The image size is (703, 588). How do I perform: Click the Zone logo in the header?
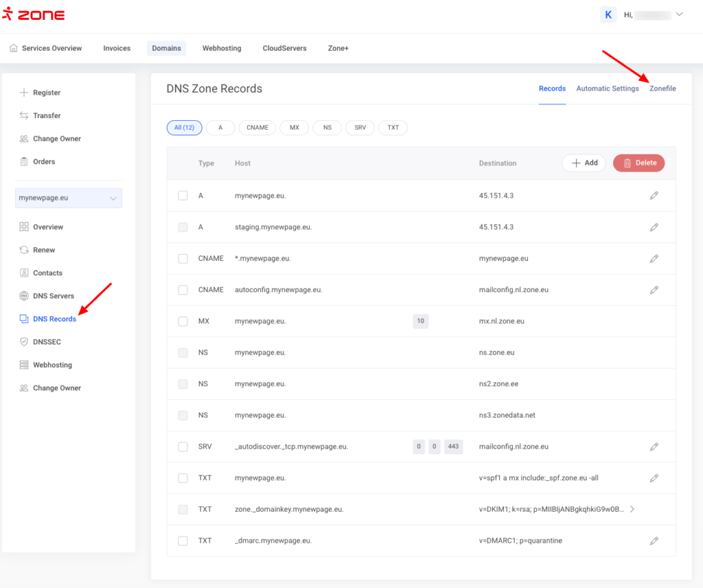pos(34,15)
